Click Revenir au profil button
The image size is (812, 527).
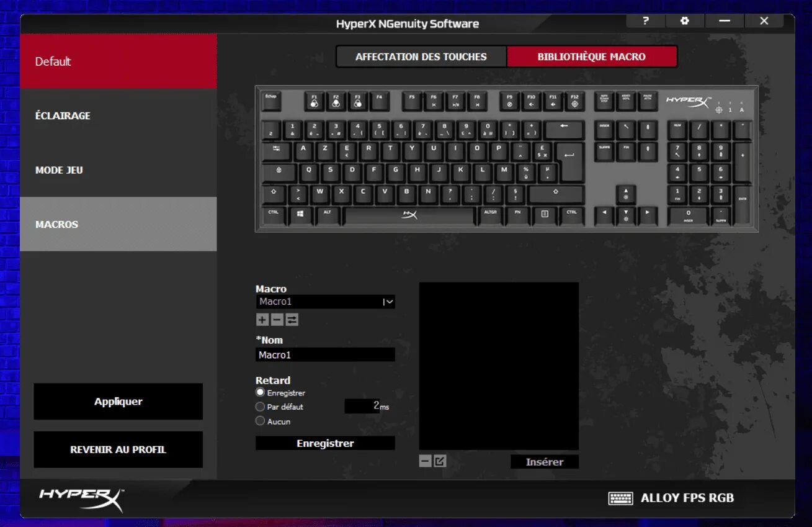pos(118,449)
